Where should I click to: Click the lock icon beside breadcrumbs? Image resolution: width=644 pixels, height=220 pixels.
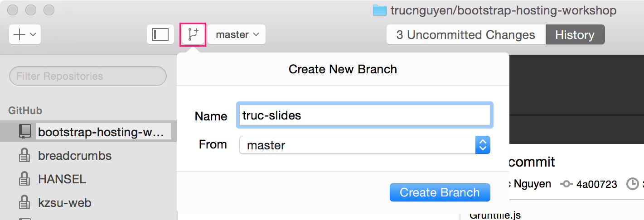(x=24, y=156)
